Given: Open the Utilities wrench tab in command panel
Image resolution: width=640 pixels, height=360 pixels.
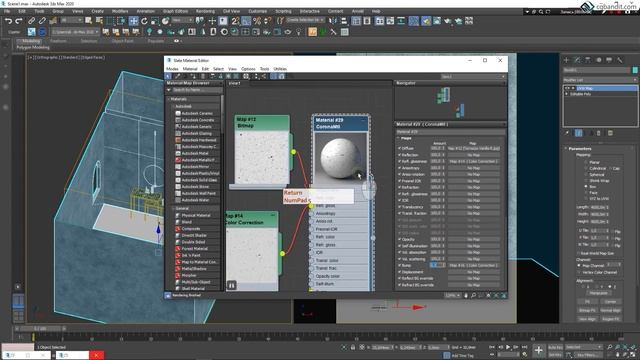Looking at the screenshot, I should (x=620, y=60).
